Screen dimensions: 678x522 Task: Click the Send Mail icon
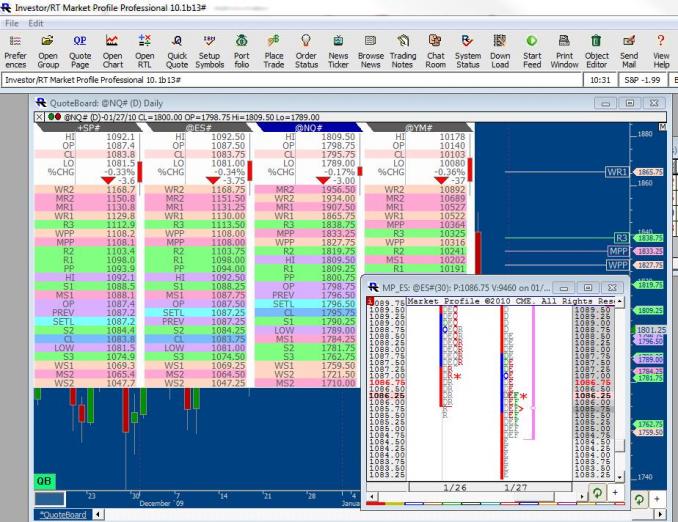pos(629,51)
